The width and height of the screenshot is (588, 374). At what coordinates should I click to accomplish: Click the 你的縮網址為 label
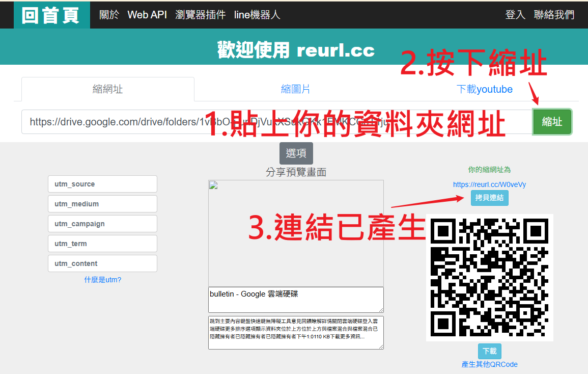tap(489, 170)
